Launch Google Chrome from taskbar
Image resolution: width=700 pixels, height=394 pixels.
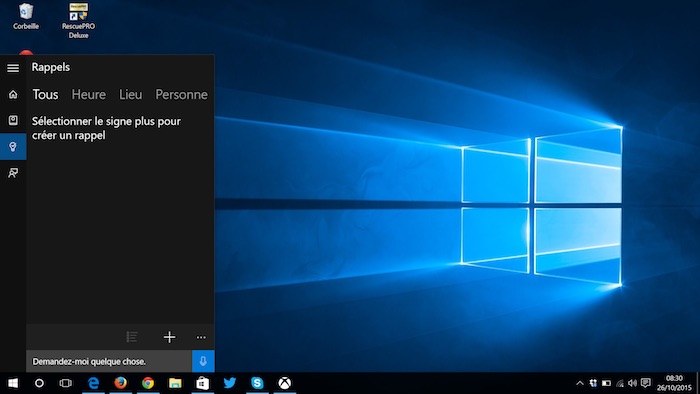pyautogui.click(x=148, y=383)
